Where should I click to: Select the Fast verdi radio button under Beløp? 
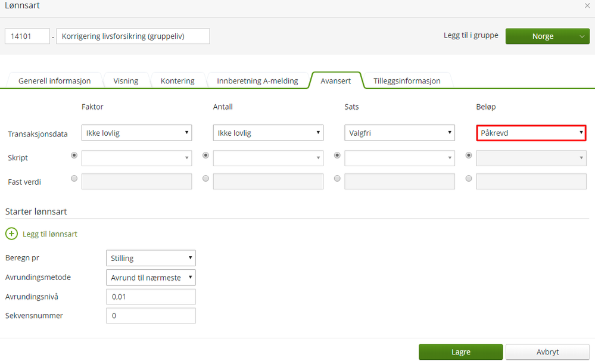pyautogui.click(x=469, y=178)
